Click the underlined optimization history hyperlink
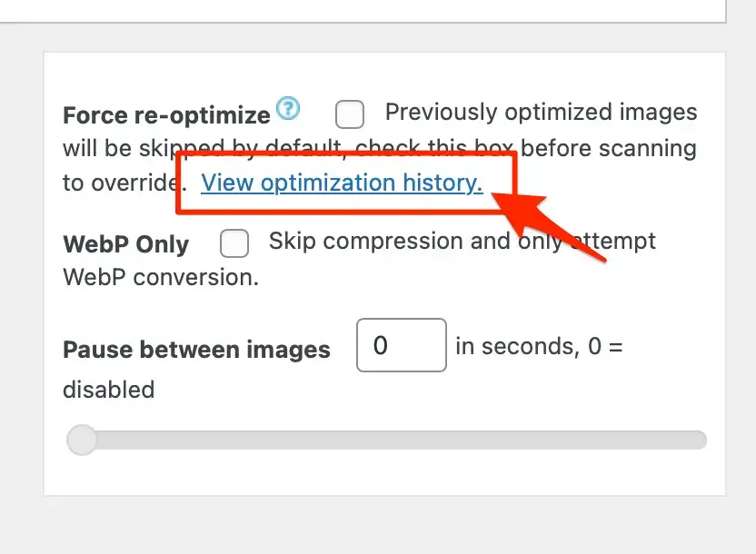Viewport: 756px width, 554px height. 342,183
